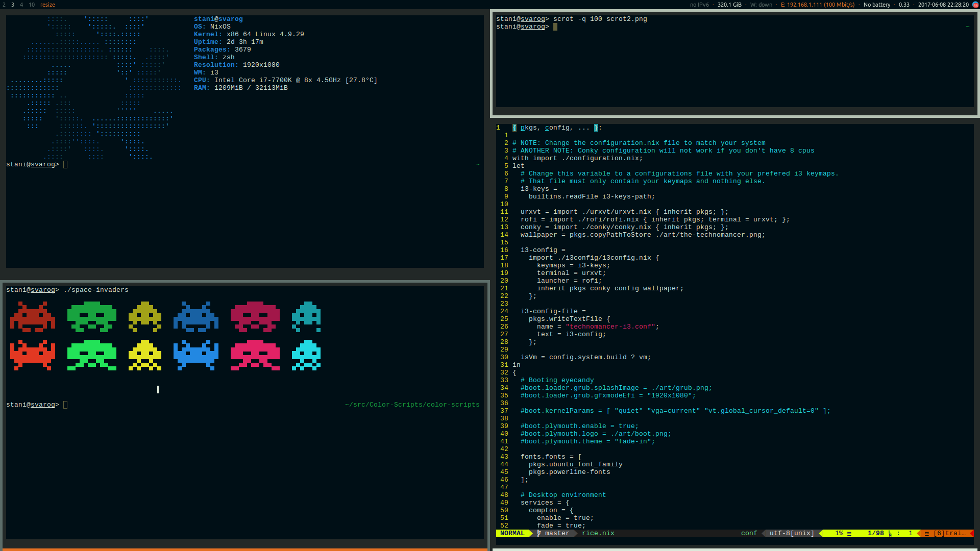The width and height of the screenshot is (980, 551).
Task: Click the tray notification icon showing 36
Action: [x=975, y=5]
